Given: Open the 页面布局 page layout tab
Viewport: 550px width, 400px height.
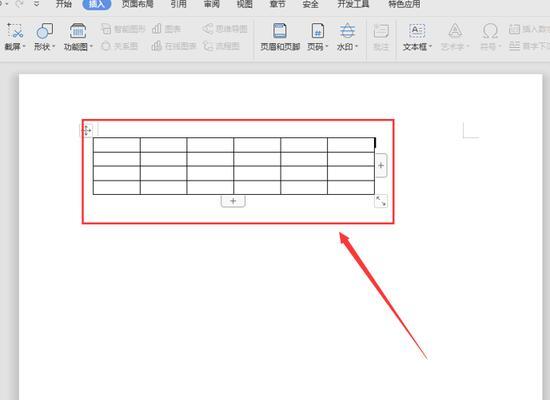Looking at the screenshot, I should point(138,4).
